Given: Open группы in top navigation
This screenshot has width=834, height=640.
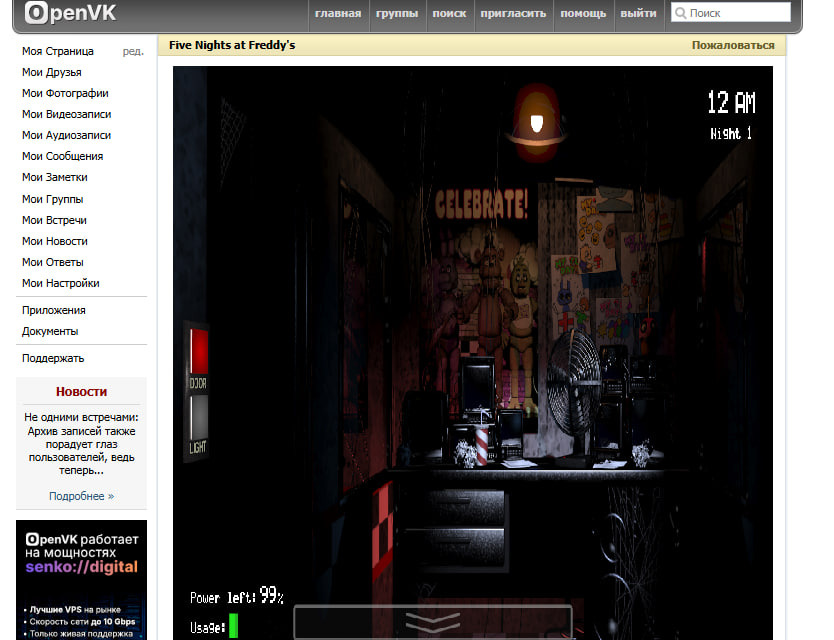Looking at the screenshot, I should click(397, 13).
